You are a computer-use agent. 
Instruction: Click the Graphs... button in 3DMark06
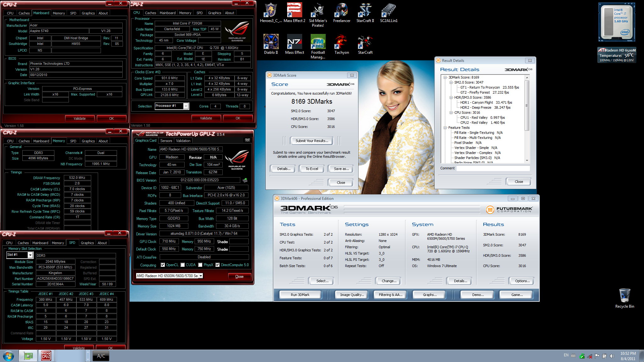[430, 295]
